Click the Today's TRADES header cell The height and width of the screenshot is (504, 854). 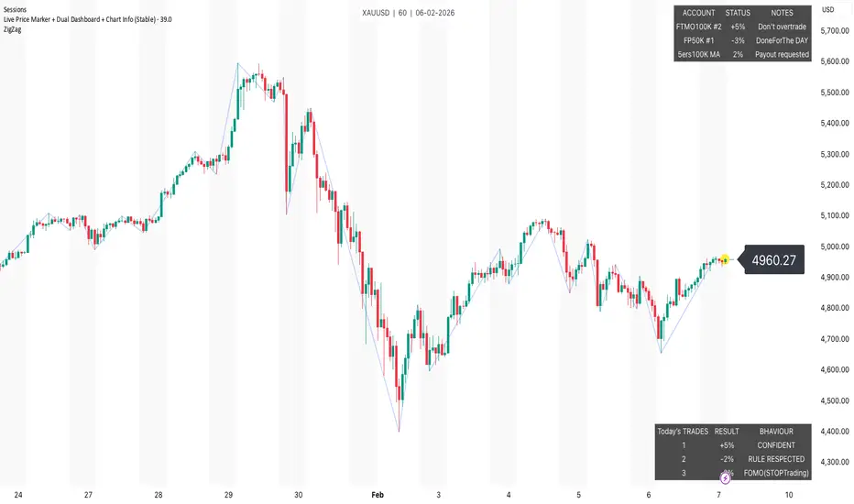coord(683,431)
